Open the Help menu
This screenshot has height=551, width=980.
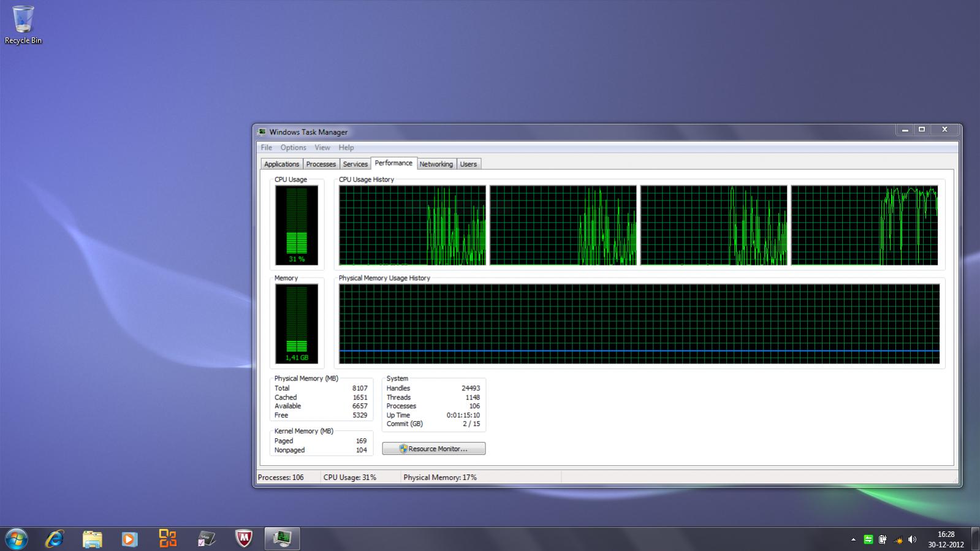pyautogui.click(x=346, y=148)
